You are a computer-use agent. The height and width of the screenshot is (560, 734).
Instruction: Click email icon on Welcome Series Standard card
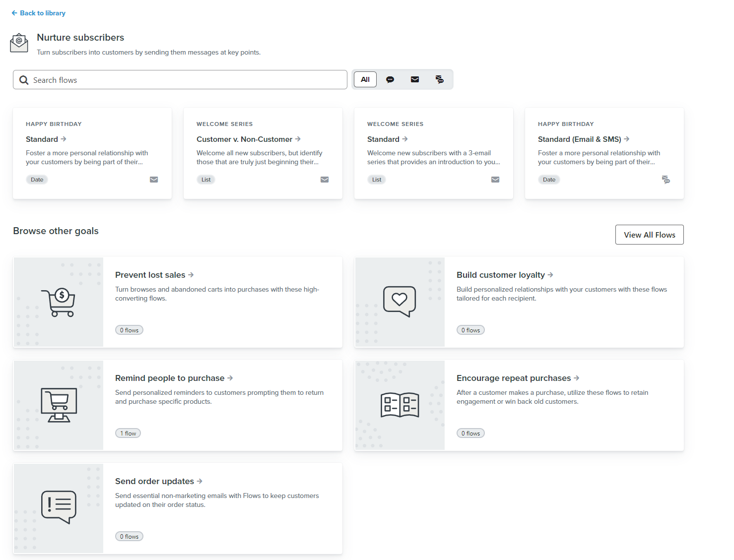pos(495,180)
